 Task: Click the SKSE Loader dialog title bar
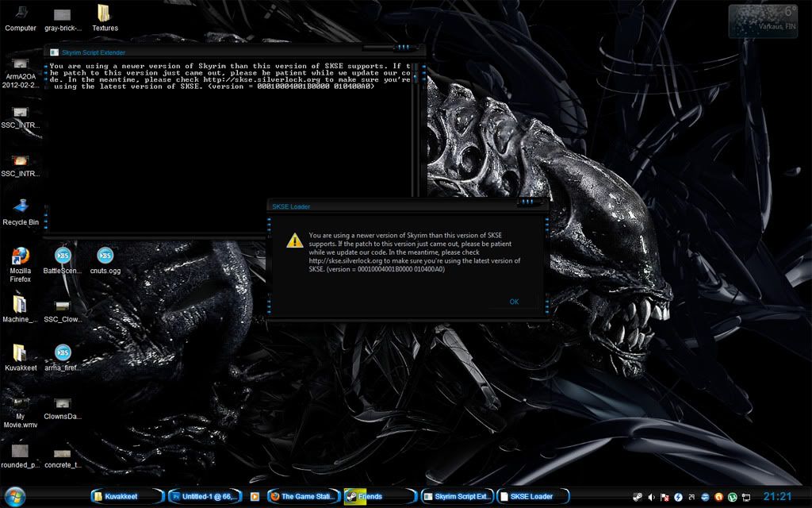(x=408, y=206)
